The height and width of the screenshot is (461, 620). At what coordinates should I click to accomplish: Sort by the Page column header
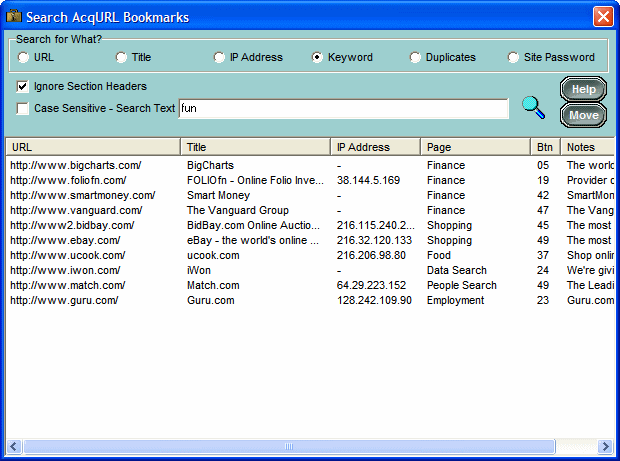pos(475,147)
